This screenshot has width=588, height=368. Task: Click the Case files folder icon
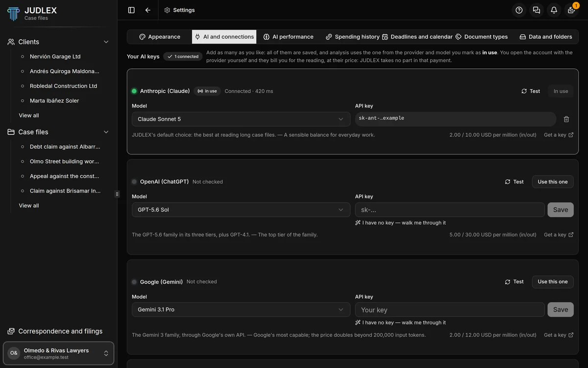pos(11,132)
